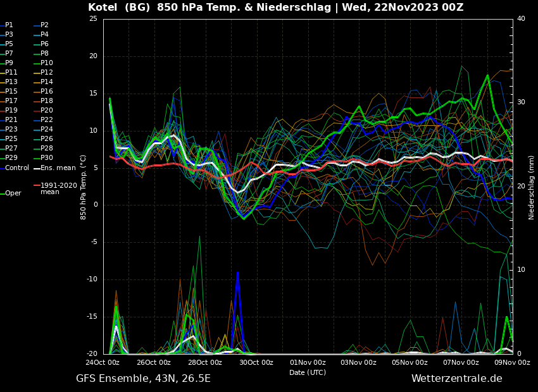538x392 pixels.
Task: Select the Ens. mean legend entry
Action: click(x=58, y=168)
